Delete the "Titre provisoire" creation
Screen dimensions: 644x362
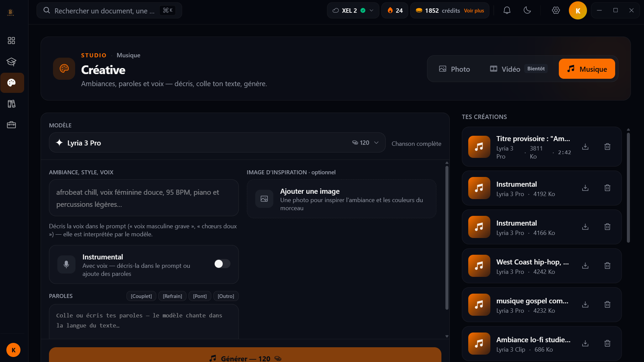[607, 147]
